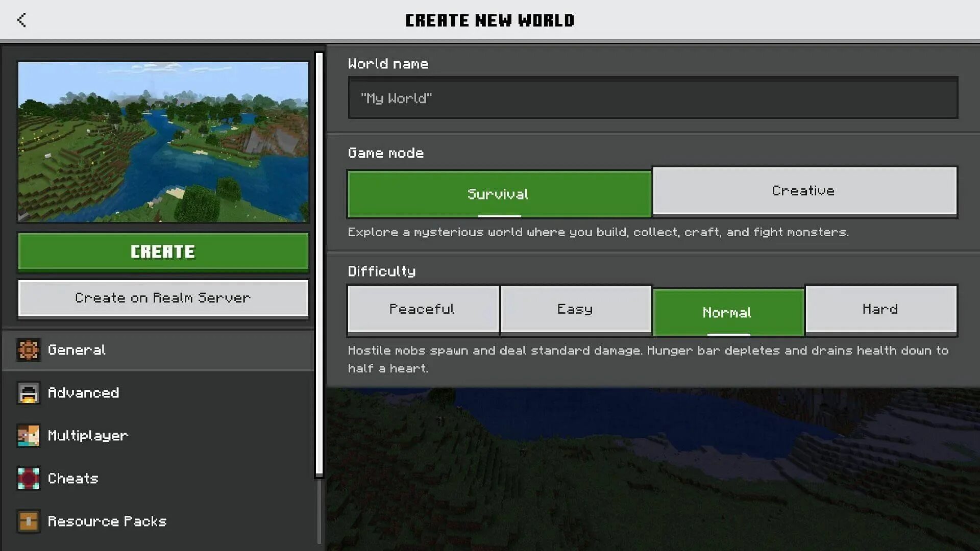Click the Create on Realm Server button

[163, 297]
